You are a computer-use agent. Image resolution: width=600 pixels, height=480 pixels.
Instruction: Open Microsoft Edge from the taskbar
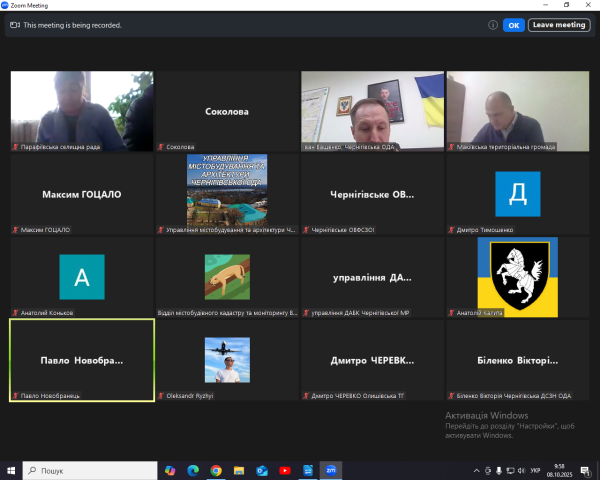(192, 470)
